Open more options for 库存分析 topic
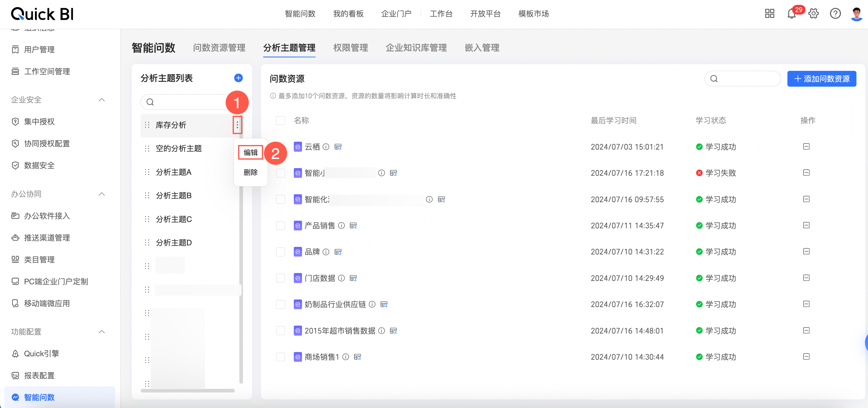This screenshot has height=408, width=868. point(237,125)
